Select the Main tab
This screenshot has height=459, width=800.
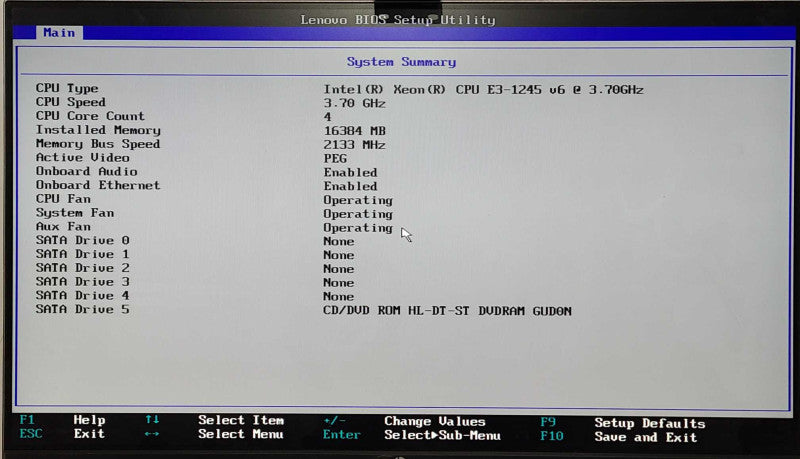59,33
